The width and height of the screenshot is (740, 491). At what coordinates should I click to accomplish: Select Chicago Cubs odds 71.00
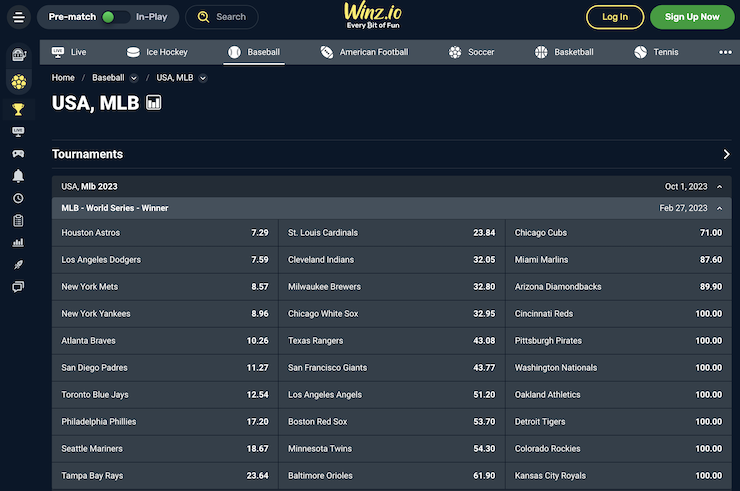coord(618,233)
